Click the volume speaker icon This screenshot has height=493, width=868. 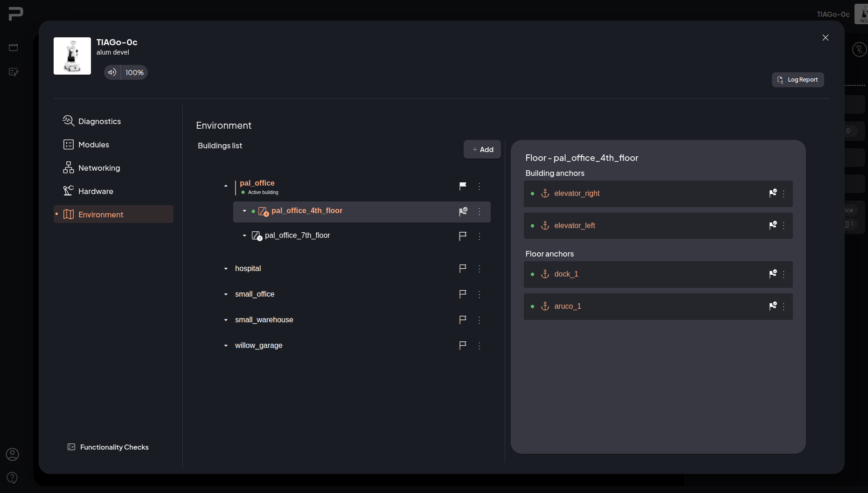pyautogui.click(x=112, y=72)
